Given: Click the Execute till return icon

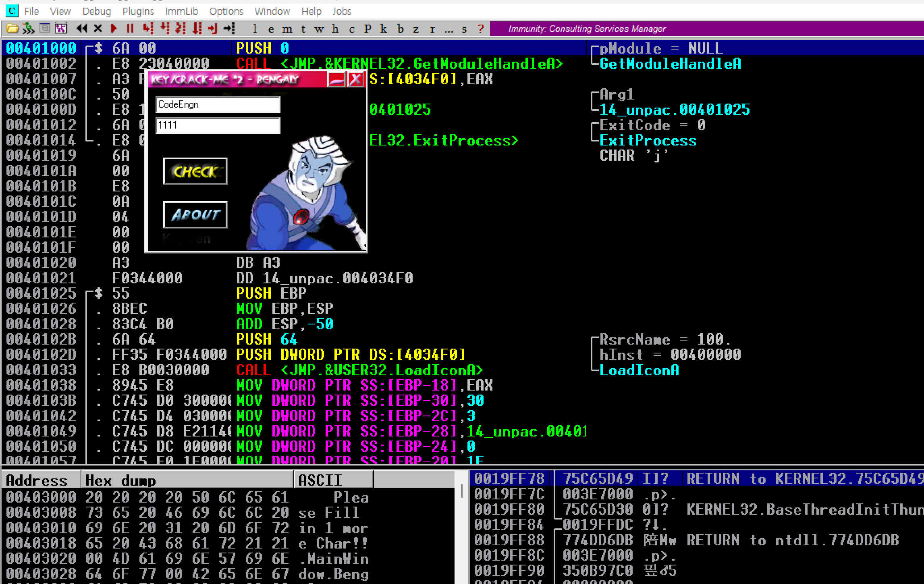Looking at the screenshot, I should (212, 29).
